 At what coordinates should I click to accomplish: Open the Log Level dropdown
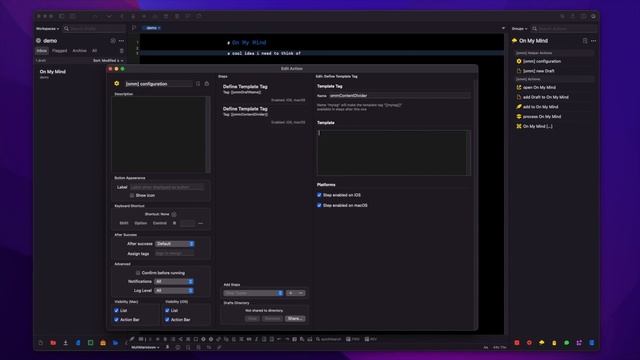pos(174,291)
